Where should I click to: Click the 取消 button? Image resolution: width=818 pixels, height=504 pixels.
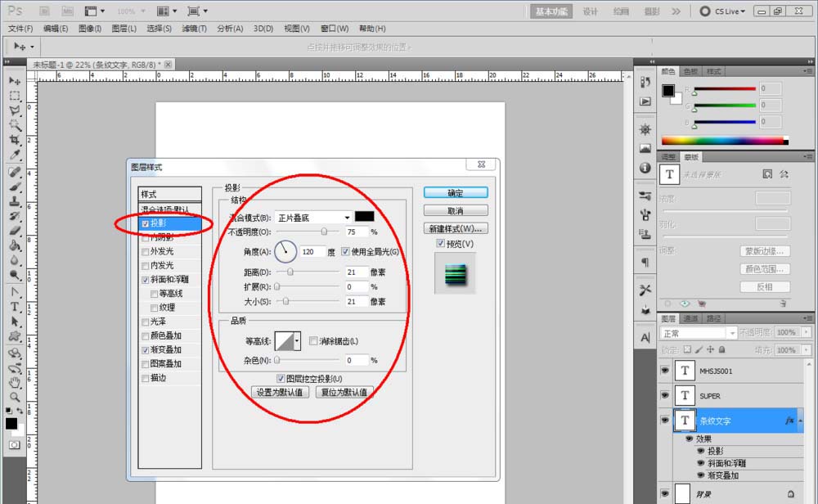pos(456,211)
